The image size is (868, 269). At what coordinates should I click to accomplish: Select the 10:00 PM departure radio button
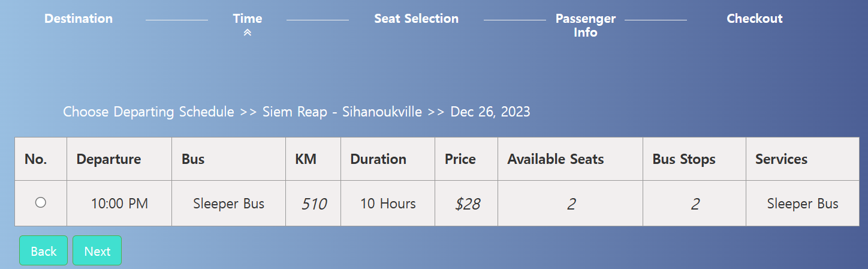(x=40, y=202)
